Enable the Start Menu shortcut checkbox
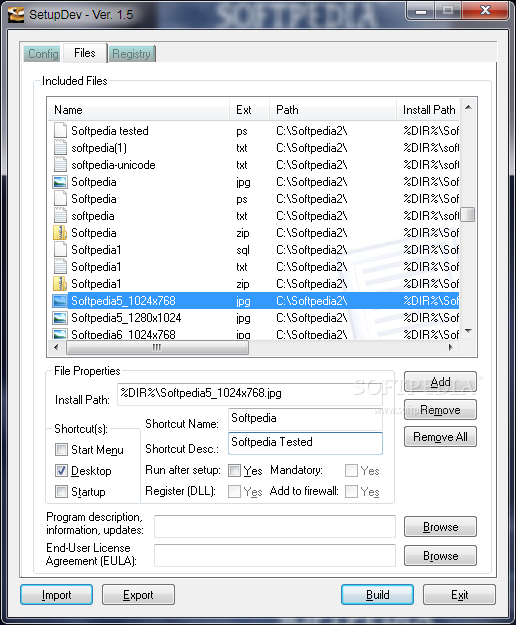 tap(61, 450)
